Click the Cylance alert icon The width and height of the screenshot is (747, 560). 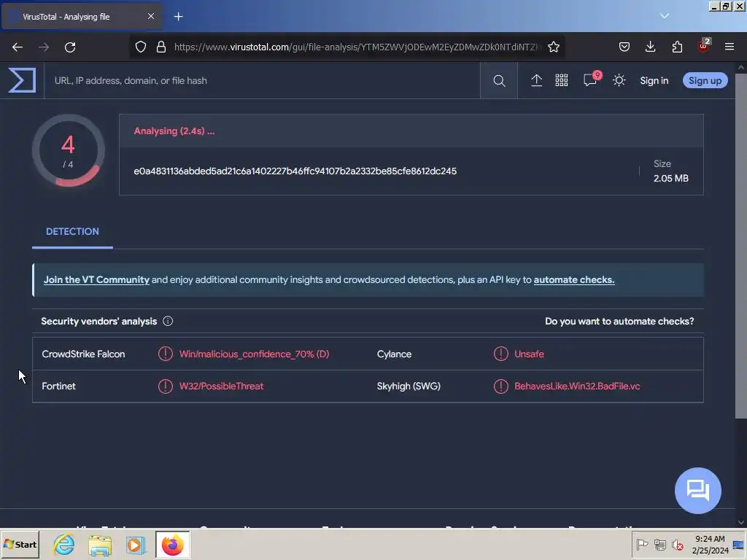500,354
